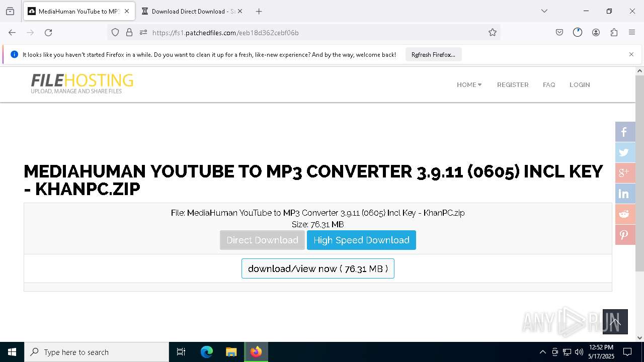The image size is (644, 362).
Task: Click the 'File: MediaHuman YouTube to MP3 Converter' line
Action: point(318,213)
